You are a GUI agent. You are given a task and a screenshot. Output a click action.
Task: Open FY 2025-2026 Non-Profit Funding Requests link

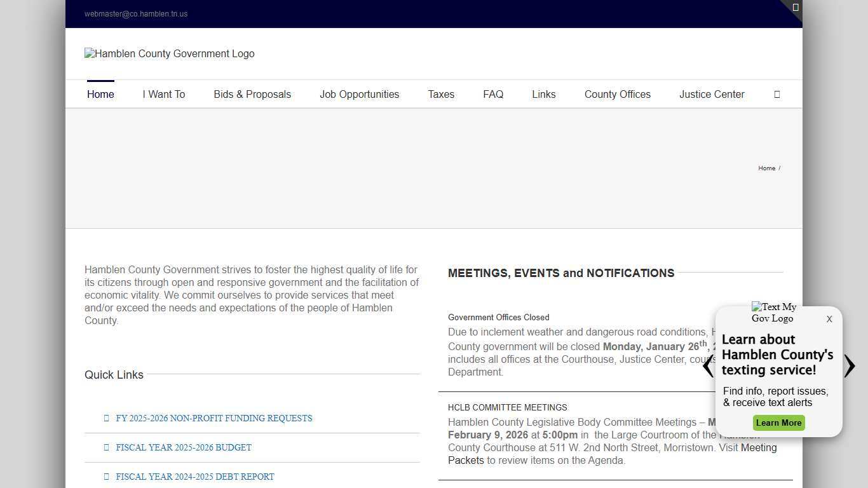214,418
